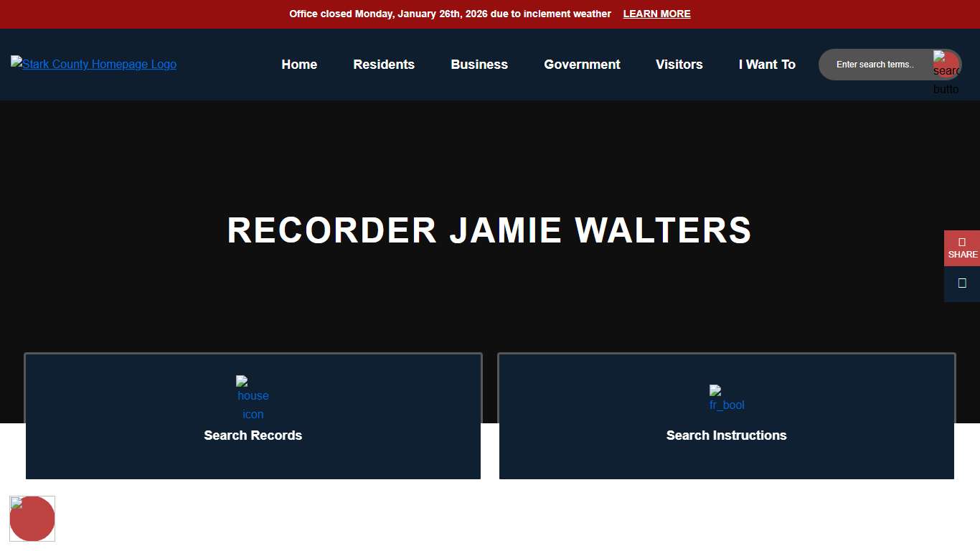980x551 pixels.
Task: Click the navy square below SHARE
Action: pos(961,283)
